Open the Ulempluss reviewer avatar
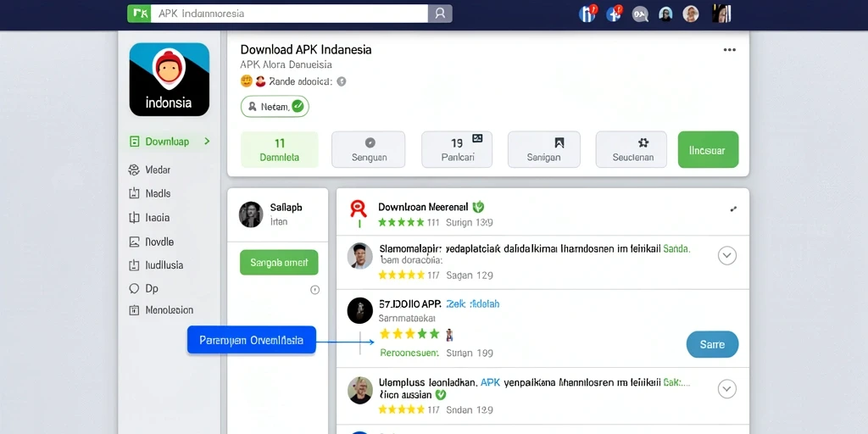This screenshot has height=434, width=868. (359, 390)
